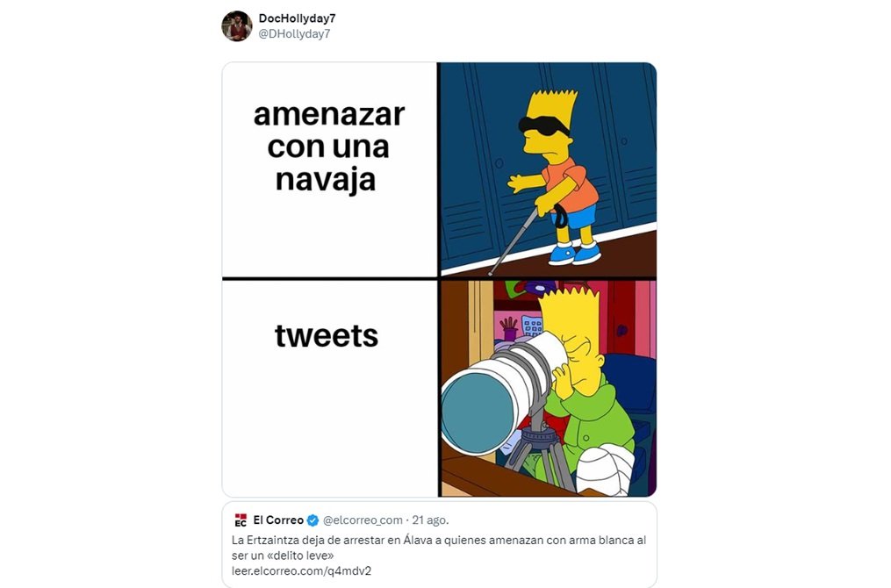Select the "tweets" caption panel

click(x=329, y=389)
